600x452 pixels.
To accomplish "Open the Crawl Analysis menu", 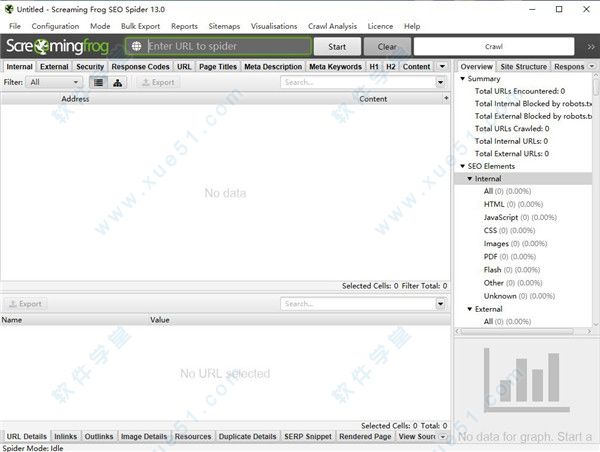I will tap(333, 26).
